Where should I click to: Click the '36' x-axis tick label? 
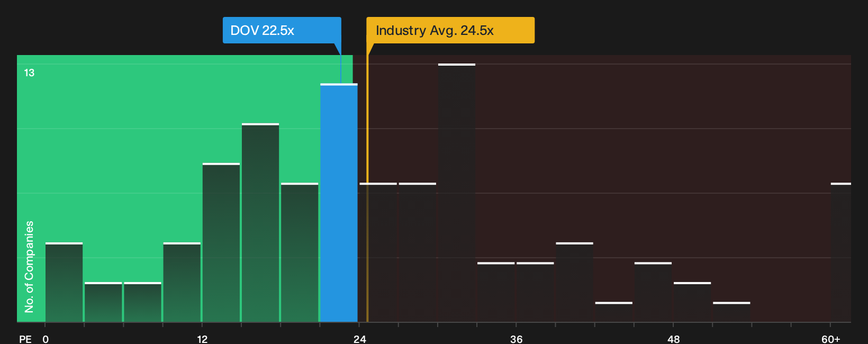click(x=517, y=339)
